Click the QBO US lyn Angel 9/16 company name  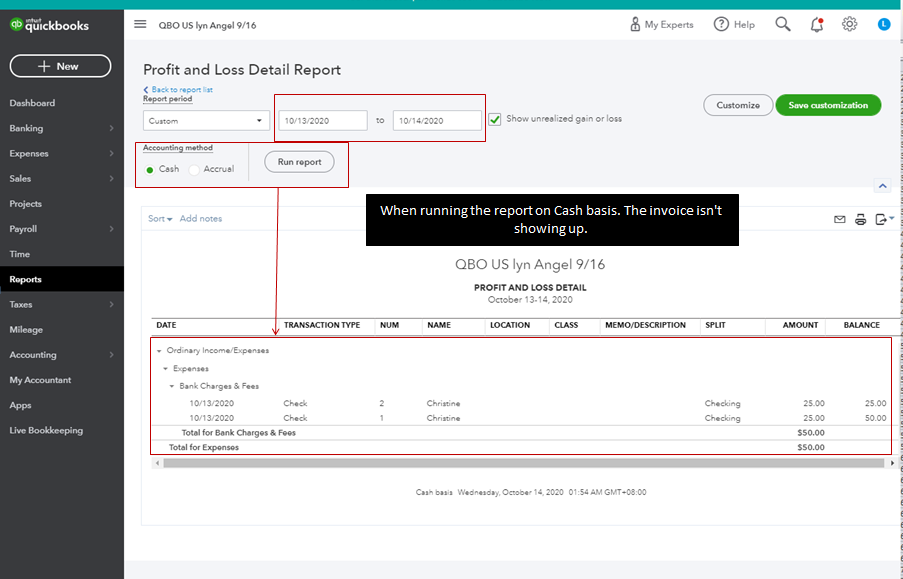coord(207,25)
